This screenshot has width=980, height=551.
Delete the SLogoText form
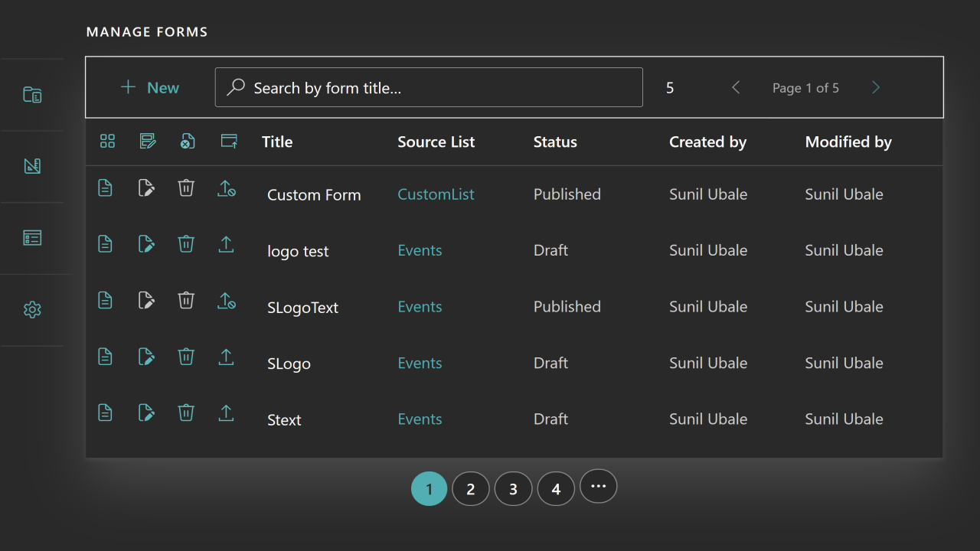coord(186,300)
